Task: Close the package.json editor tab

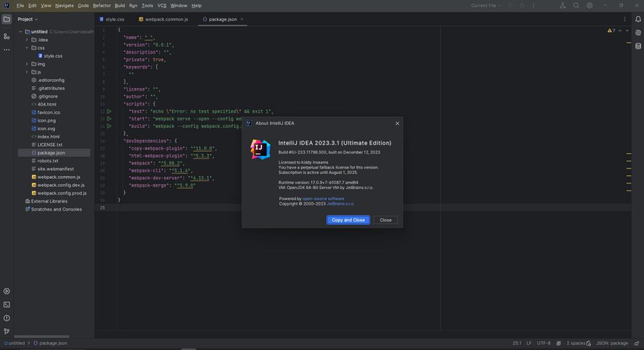Action: (x=242, y=19)
